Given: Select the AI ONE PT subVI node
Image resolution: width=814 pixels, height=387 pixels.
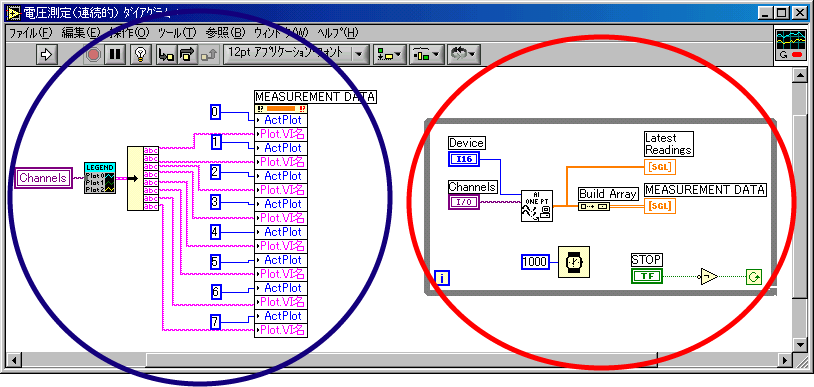Looking at the screenshot, I should pos(537,206).
